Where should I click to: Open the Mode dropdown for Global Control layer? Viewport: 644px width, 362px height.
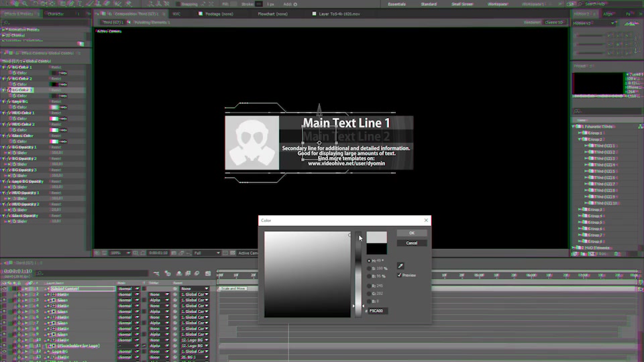(x=129, y=289)
